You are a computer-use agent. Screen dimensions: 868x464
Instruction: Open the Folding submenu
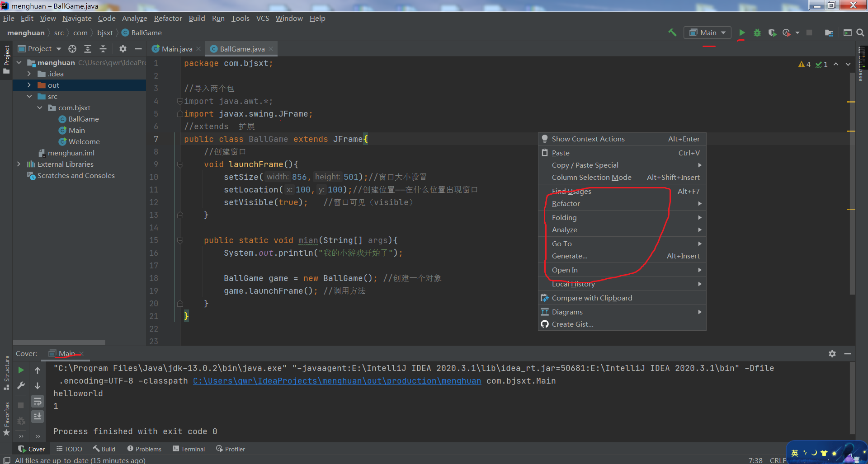coord(622,217)
